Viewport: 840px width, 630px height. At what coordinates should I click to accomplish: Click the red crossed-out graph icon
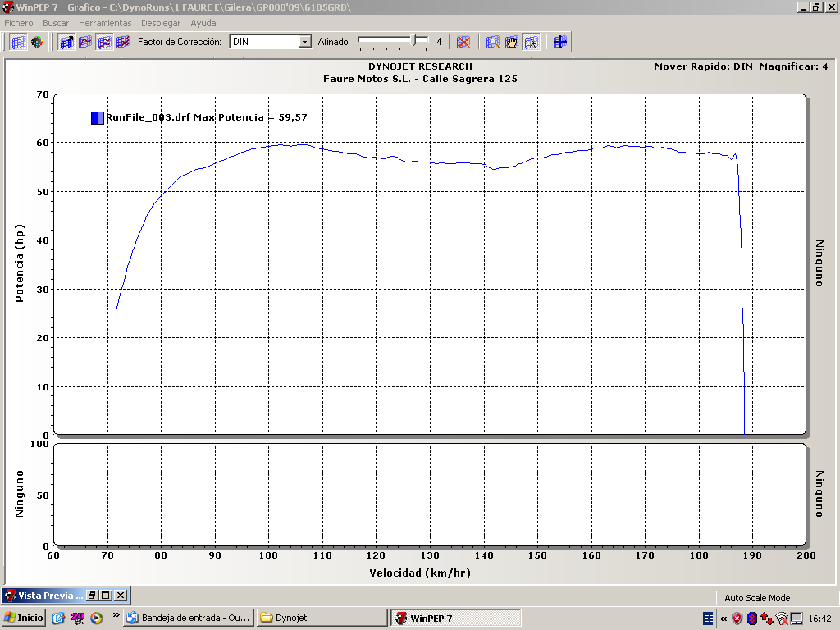[x=463, y=42]
